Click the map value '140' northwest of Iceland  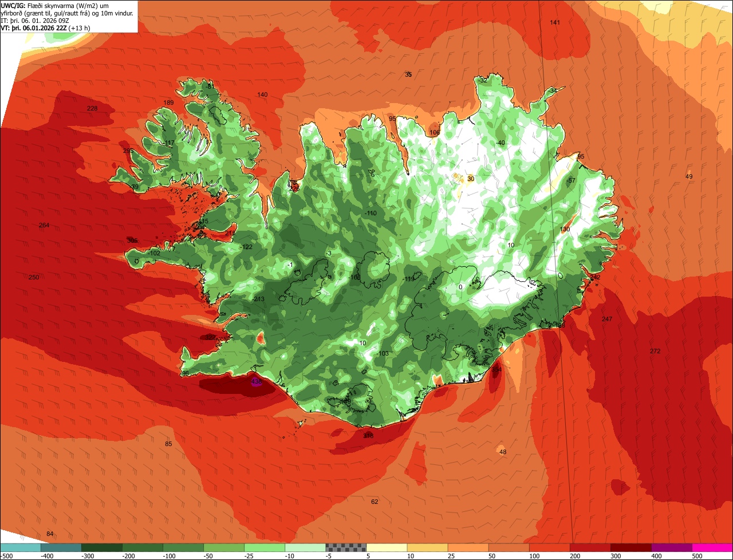[262, 94]
